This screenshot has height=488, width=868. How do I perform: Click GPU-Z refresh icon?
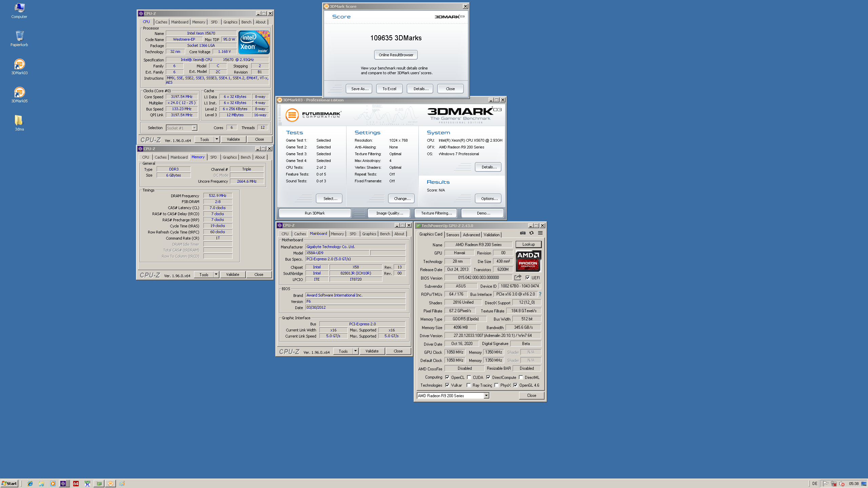pyautogui.click(x=531, y=233)
